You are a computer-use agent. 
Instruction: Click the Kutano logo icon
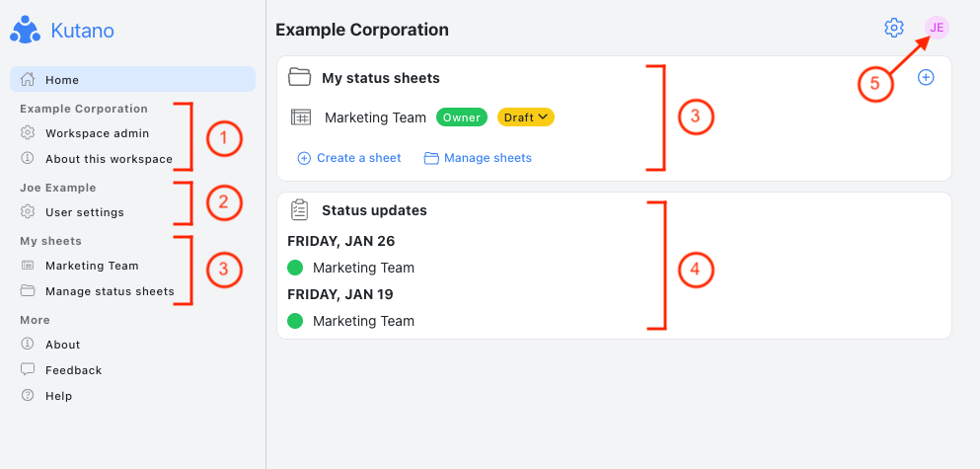pos(25,30)
